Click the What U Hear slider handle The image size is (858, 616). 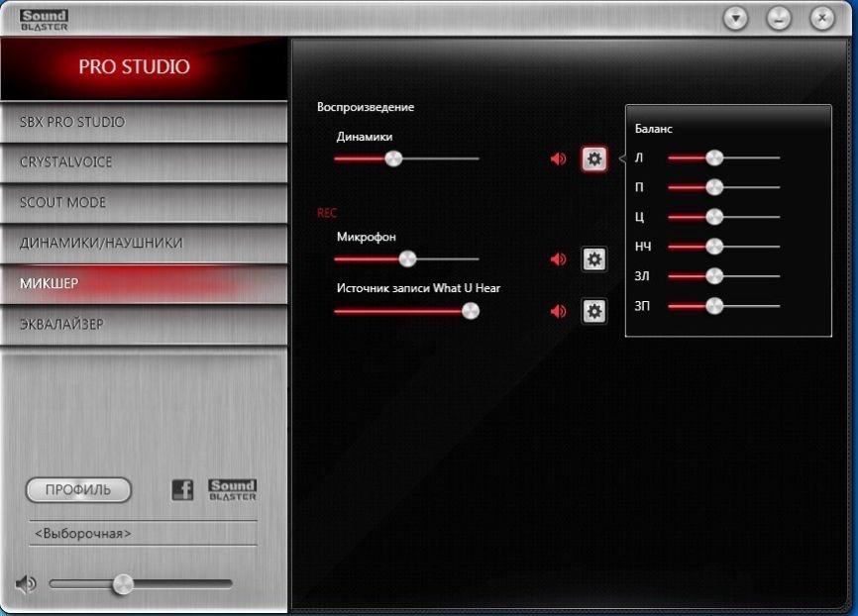[x=471, y=311]
